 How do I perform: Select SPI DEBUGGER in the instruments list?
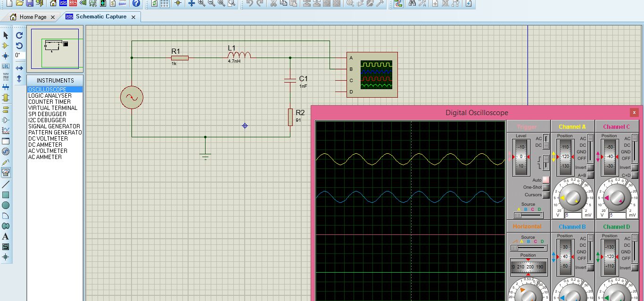point(55,114)
